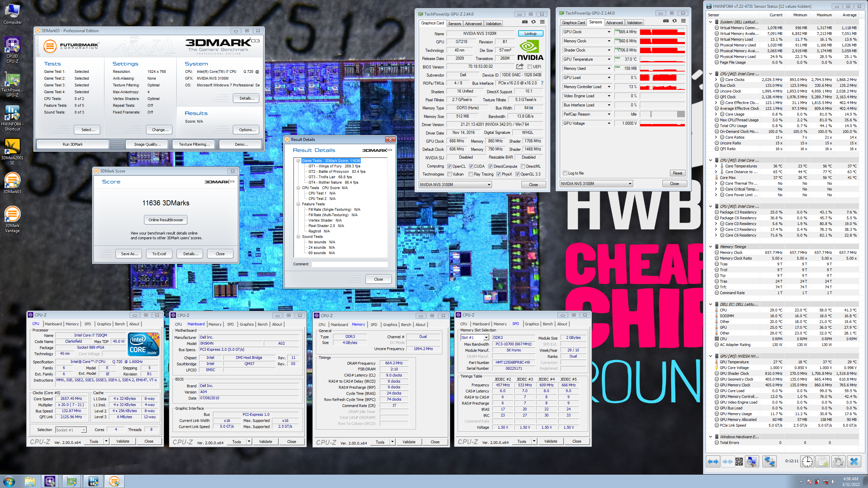Click refresh icon in GPU-Z Sensors window
Image resolution: width=868 pixels, height=488 pixels.
pyautogui.click(x=674, y=21)
